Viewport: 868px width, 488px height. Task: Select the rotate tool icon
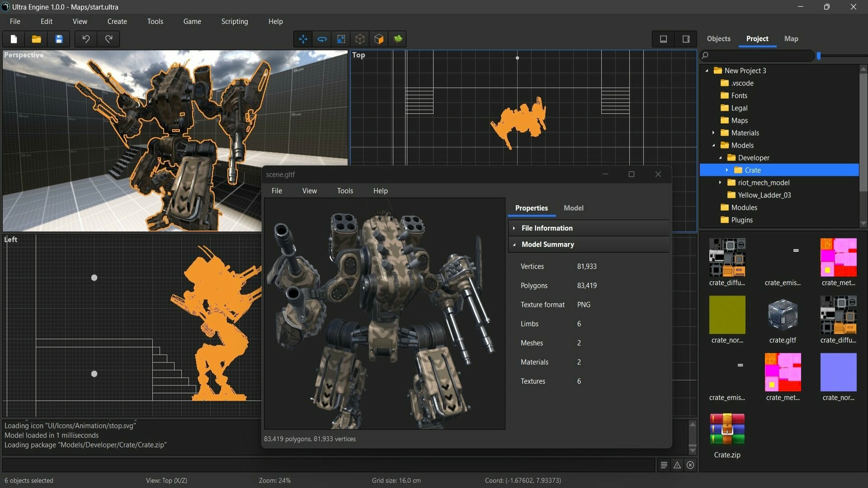pos(322,39)
